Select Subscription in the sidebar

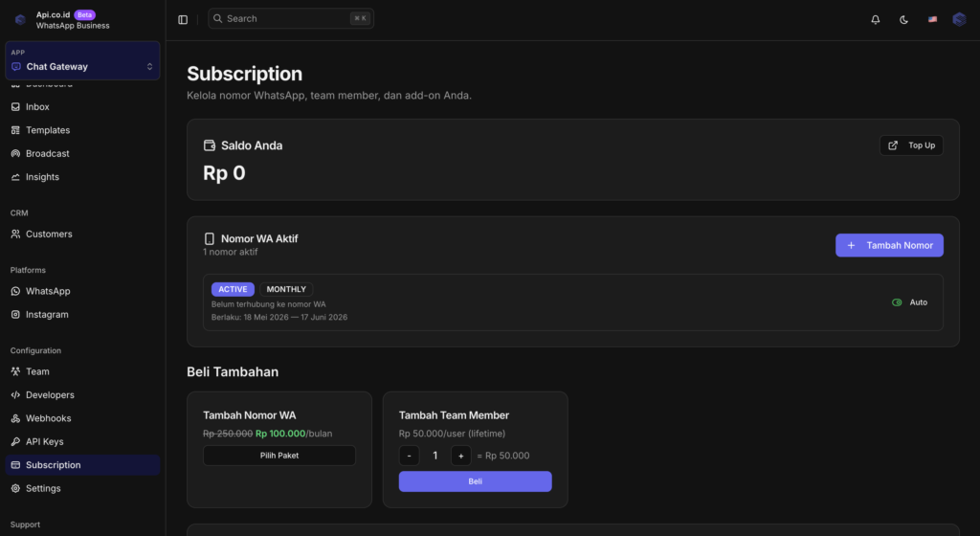click(x=82, y=465)
